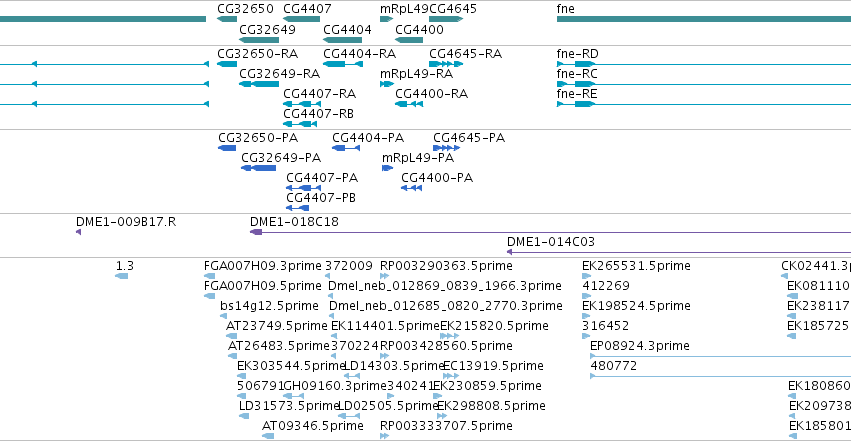Open protein mRpL49-PA
Image resolution: width=851 pixels, height=441 pixels.
pyautogui.click(x=418, y=158)
